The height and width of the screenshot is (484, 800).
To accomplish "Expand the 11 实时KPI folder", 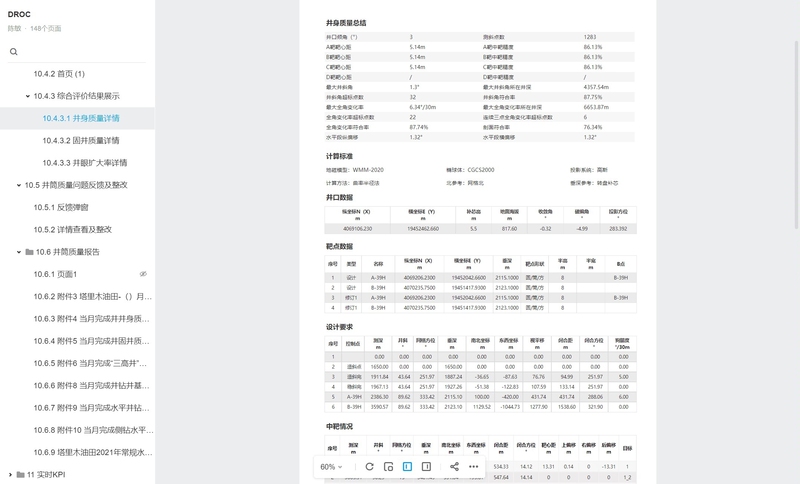I will pyautogui.click(x=10, y=475).
